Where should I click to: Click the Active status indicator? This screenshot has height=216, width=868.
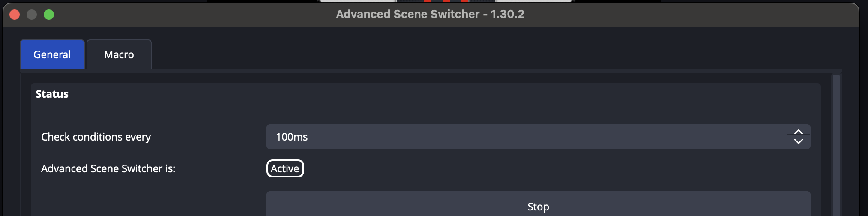click(285, 168)
